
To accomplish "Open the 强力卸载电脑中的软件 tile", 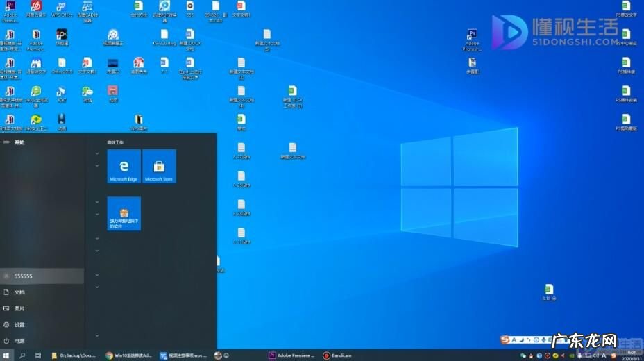I will 124,214.
